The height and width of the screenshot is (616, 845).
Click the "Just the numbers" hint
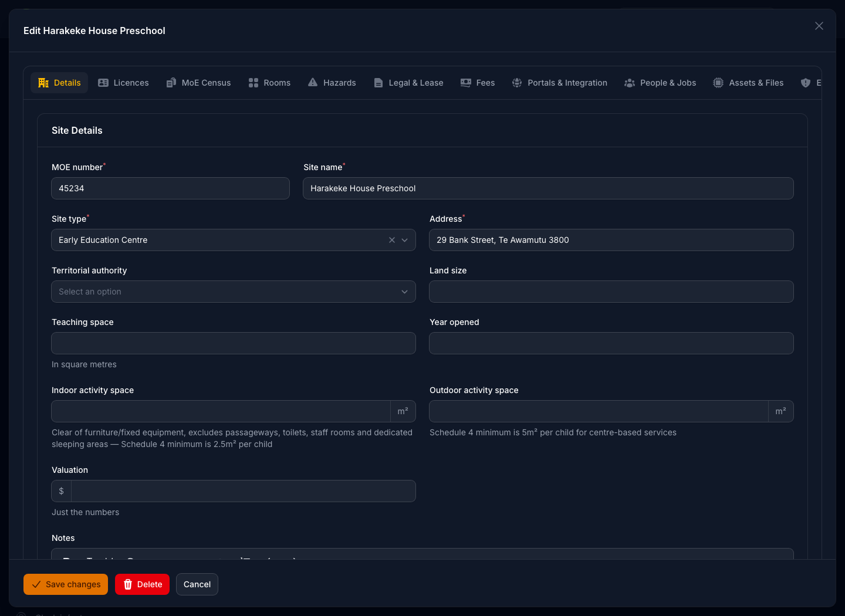tap(85, 512)
